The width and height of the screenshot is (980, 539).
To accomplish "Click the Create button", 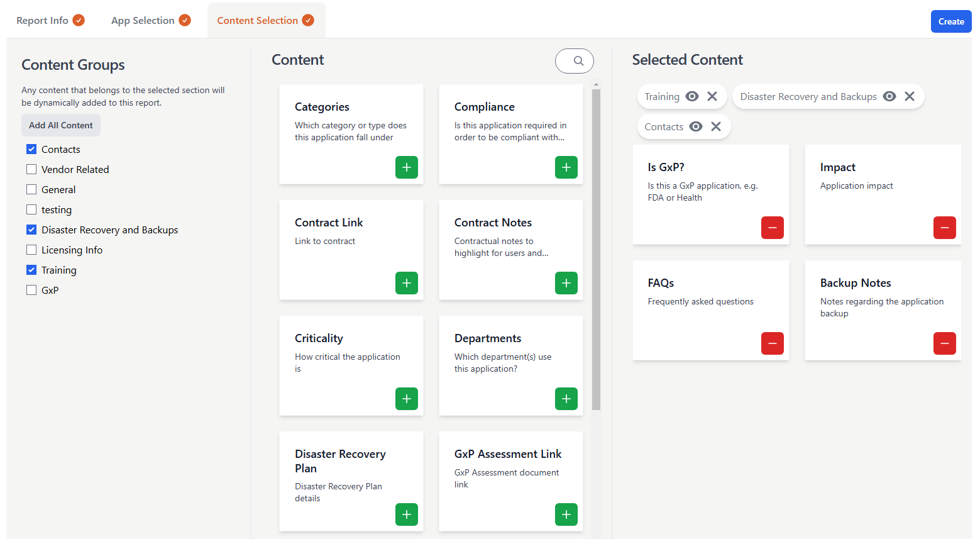I will pos(950,21).
